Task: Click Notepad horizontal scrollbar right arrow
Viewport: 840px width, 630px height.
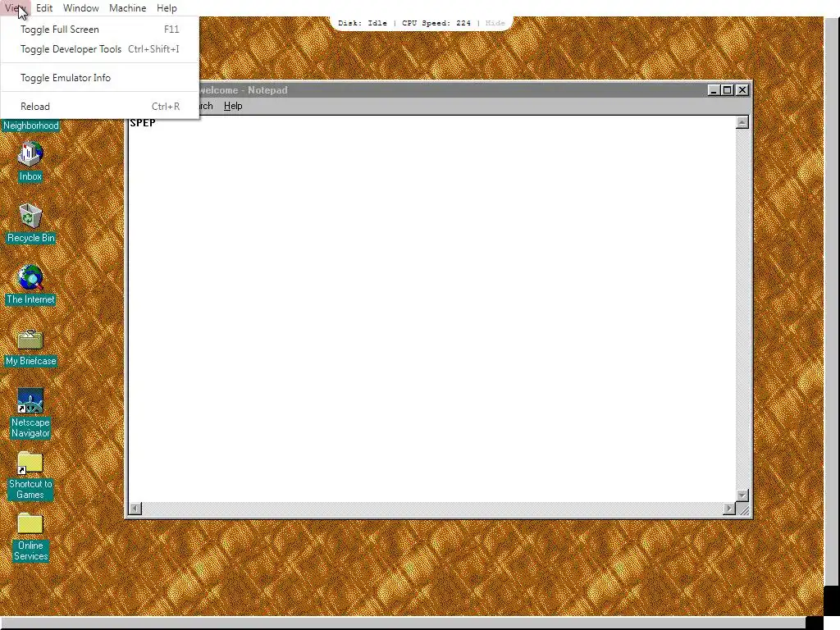Action: (x=729, y=509)
